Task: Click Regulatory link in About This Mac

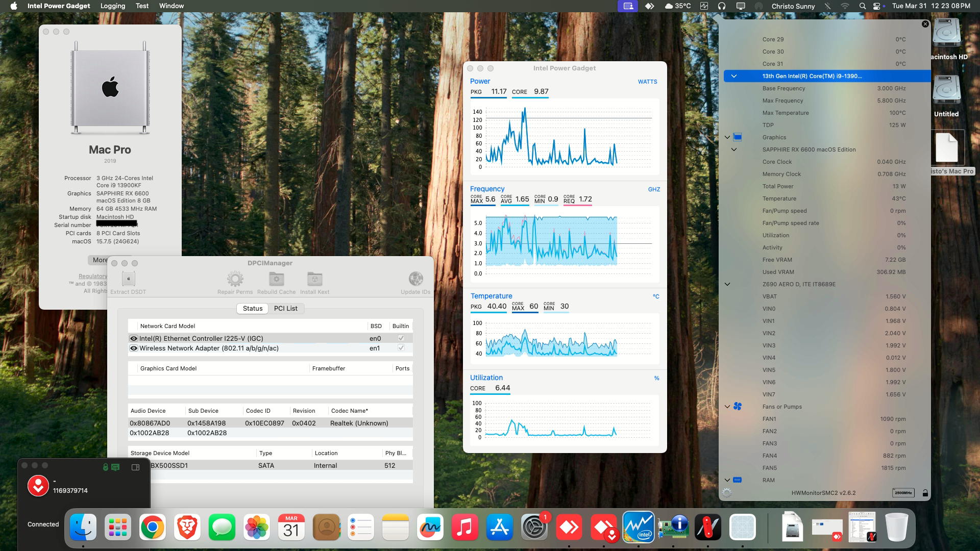Action: (93, 276)
